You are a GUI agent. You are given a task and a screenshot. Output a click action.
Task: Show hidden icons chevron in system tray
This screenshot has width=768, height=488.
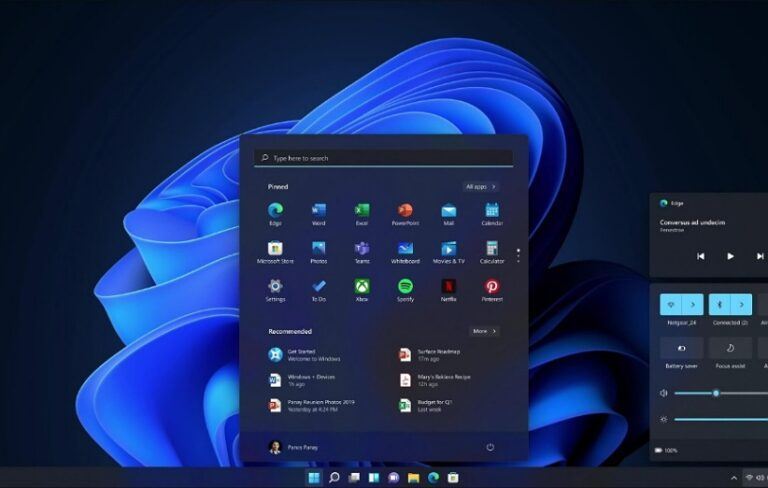click(734, 478)
